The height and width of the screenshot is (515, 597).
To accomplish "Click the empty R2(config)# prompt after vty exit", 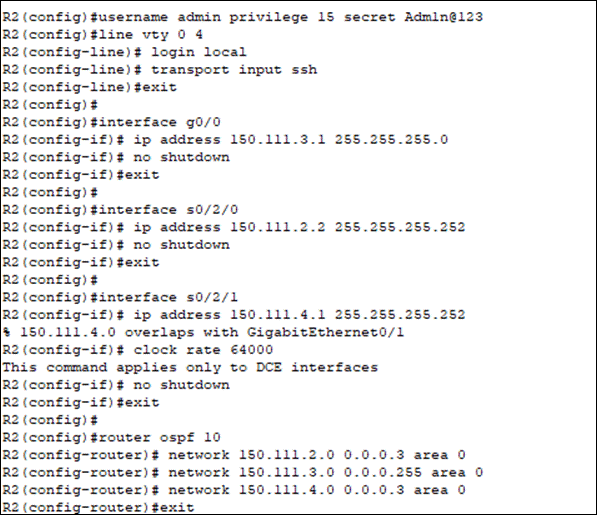I will (50, 105).
